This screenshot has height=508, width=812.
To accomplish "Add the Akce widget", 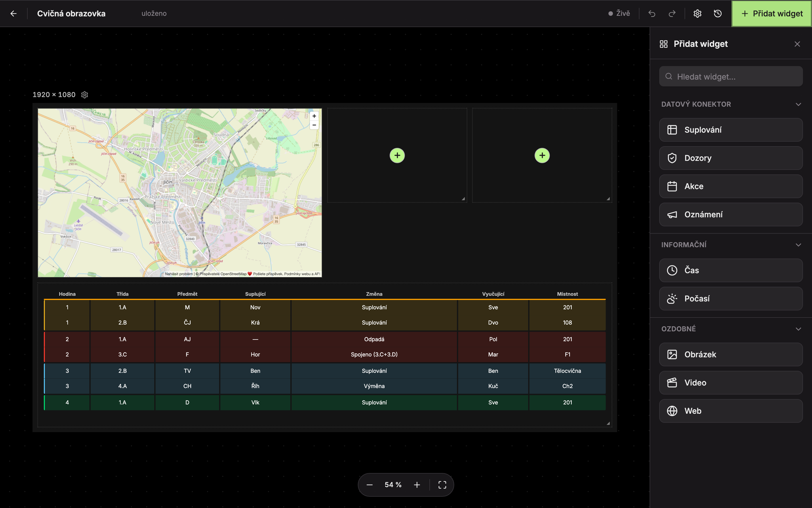I will [731, 186].
